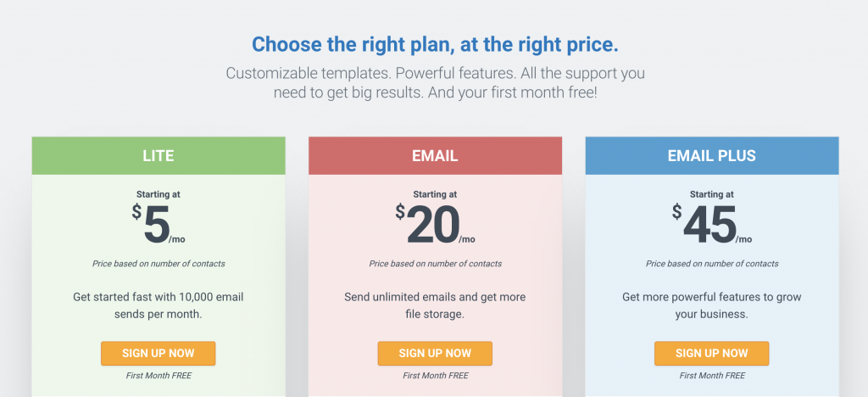Click the 'Send unlimited emails' description

(435, 305)
